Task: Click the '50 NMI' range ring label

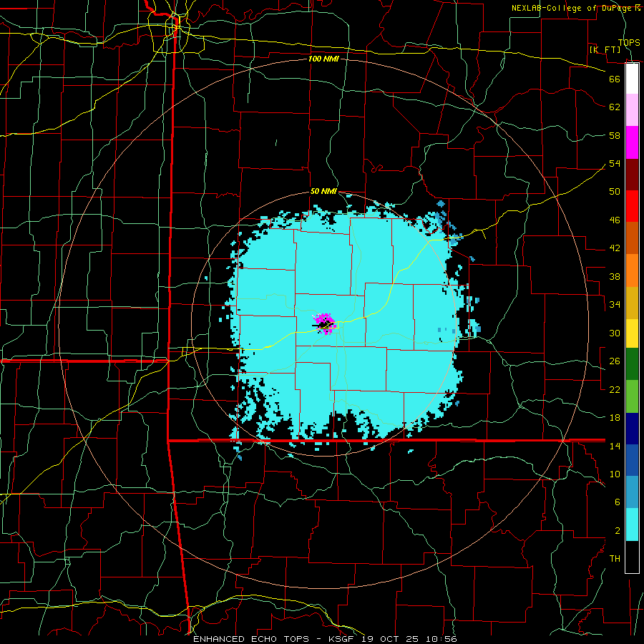Action: tap(323, 191)
